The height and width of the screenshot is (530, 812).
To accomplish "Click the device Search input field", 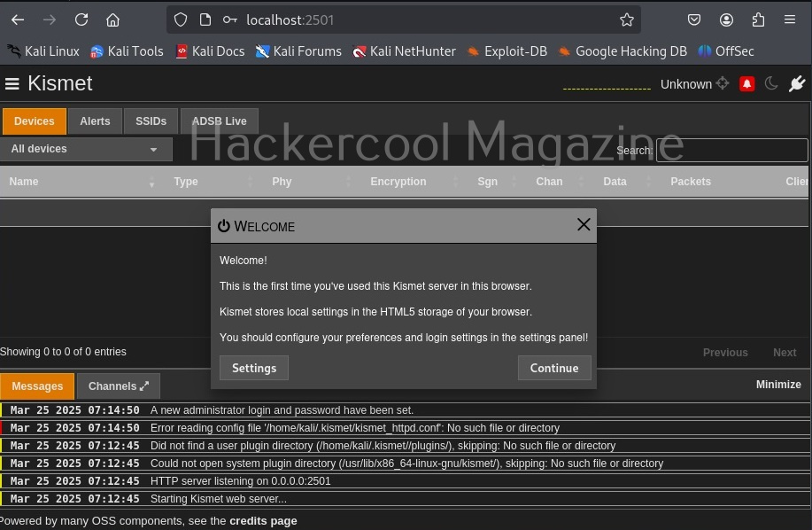I will tap(731, 151).
